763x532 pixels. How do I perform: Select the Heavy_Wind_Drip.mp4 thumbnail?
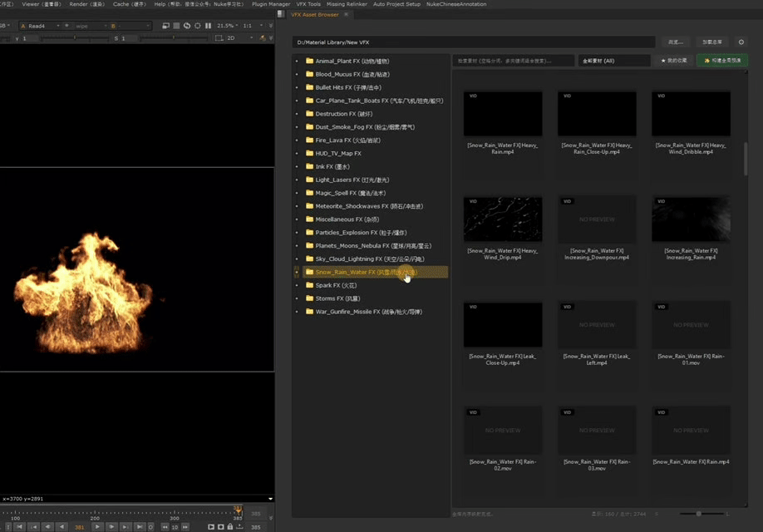[x=503, y=219]
